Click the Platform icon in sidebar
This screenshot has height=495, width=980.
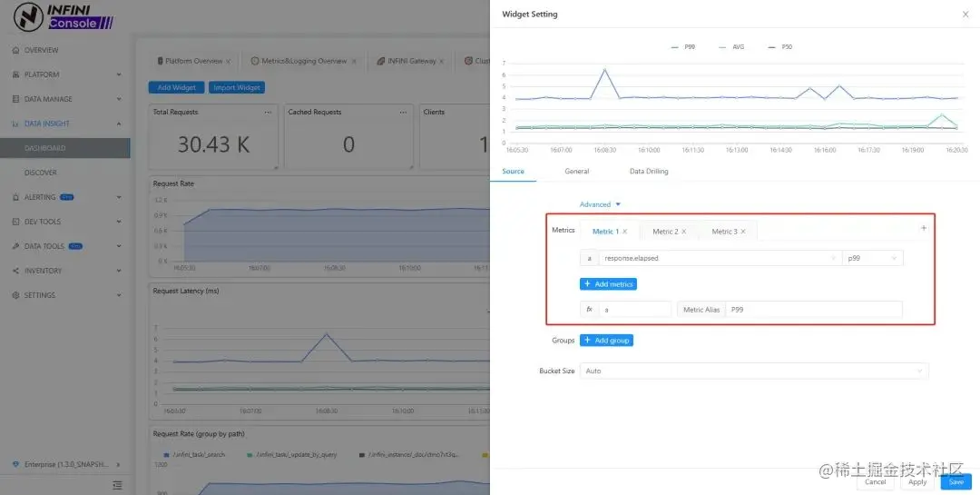pos(15,74)
